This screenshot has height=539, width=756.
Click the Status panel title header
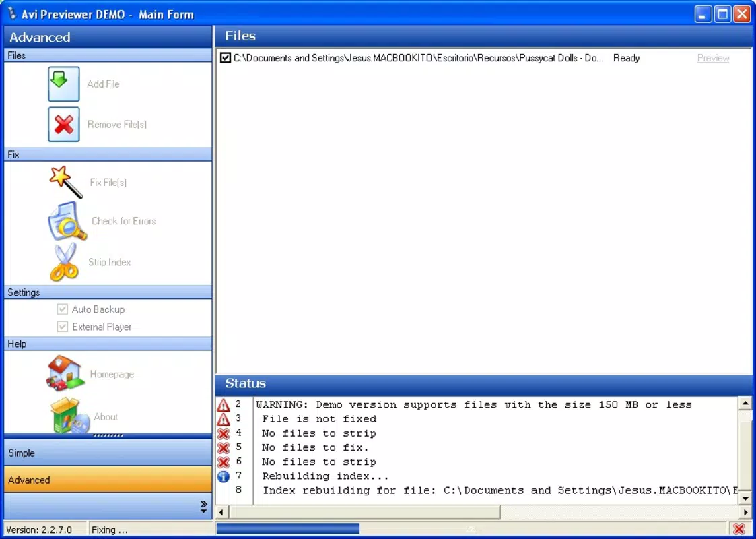pyautogui.click(x=484, y=383)
